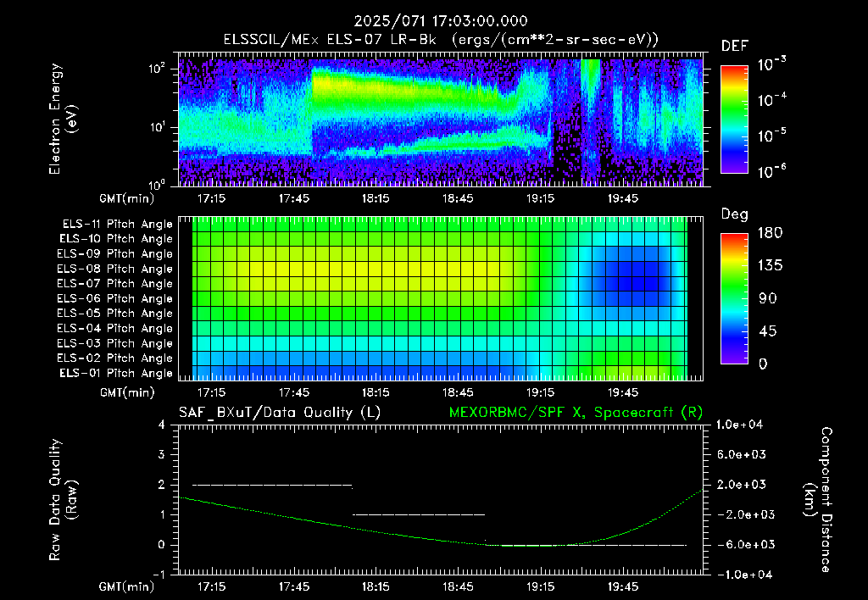Click GMT(min) label under data quality panel
Screen dimensions: 868x600
coord(127,586)
